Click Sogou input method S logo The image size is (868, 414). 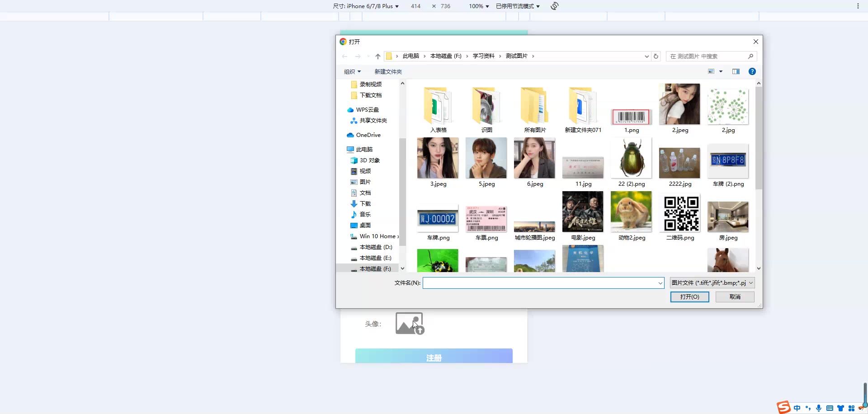click(x=783, y=407)
